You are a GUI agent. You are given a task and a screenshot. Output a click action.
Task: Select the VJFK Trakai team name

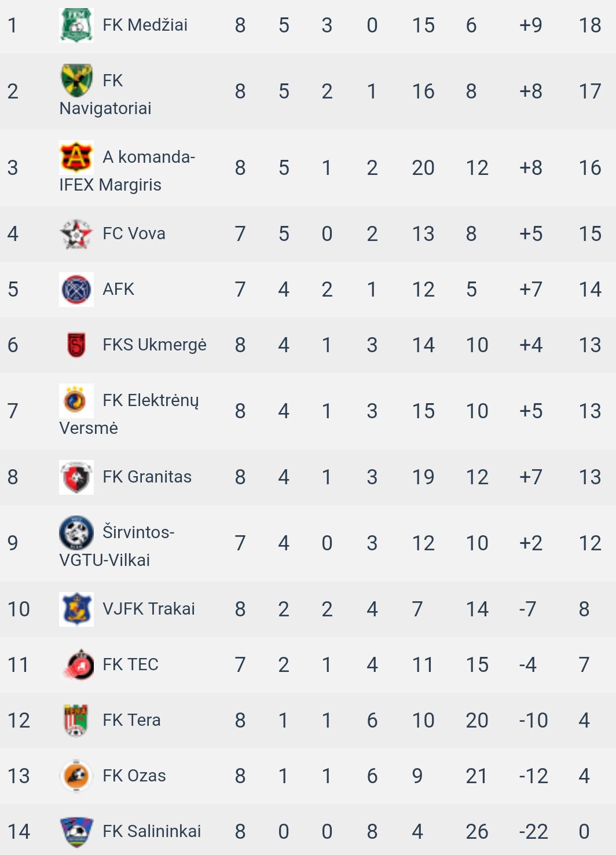point(149,609)
